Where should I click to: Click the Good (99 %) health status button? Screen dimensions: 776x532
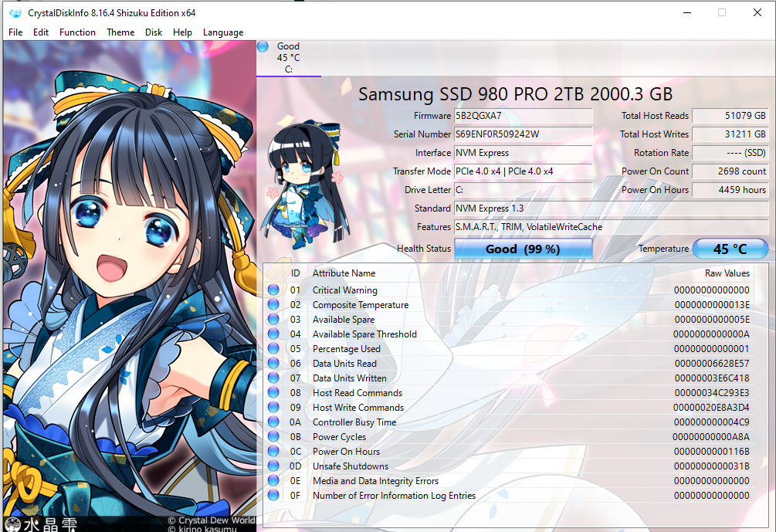[523, 249]
